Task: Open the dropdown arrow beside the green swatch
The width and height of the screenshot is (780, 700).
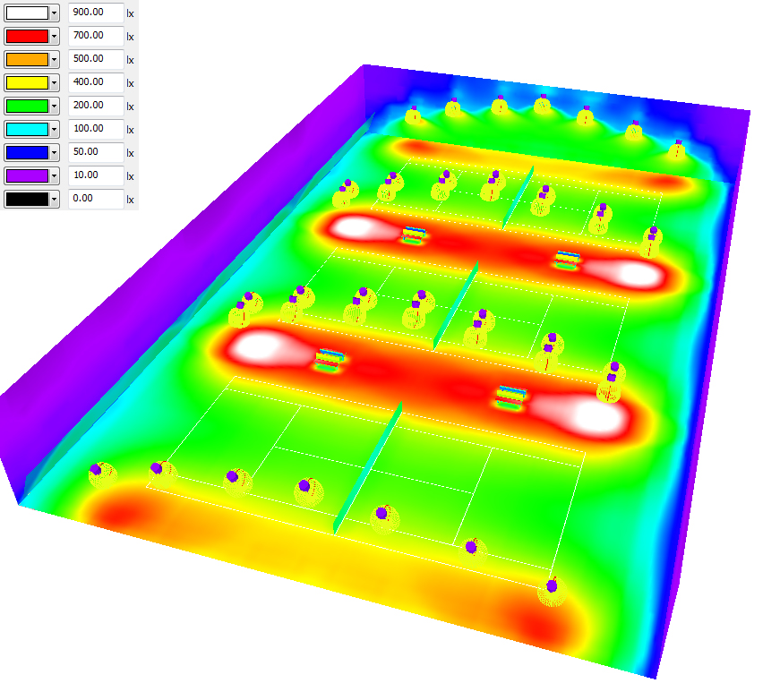Action: click(55, 106)
